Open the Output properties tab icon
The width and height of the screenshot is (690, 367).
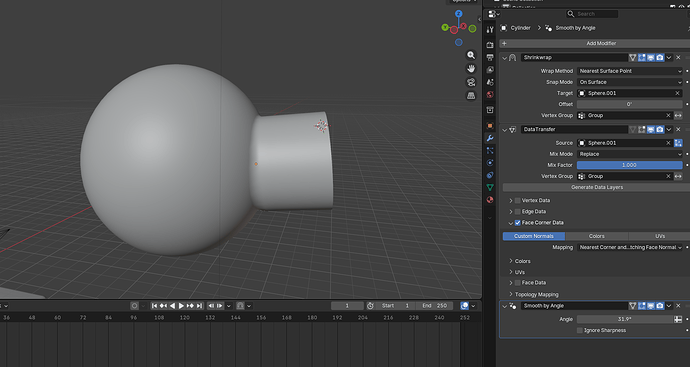pos(490,57)
